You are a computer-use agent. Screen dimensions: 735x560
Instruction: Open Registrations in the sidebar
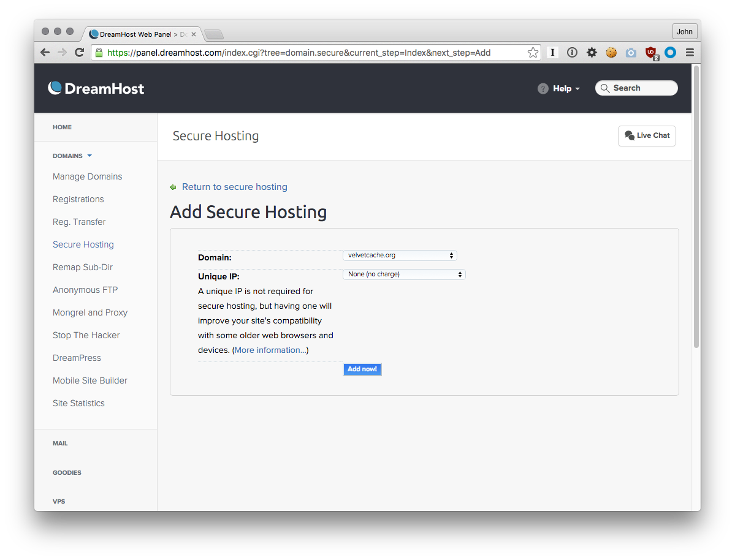pos(78,199)
